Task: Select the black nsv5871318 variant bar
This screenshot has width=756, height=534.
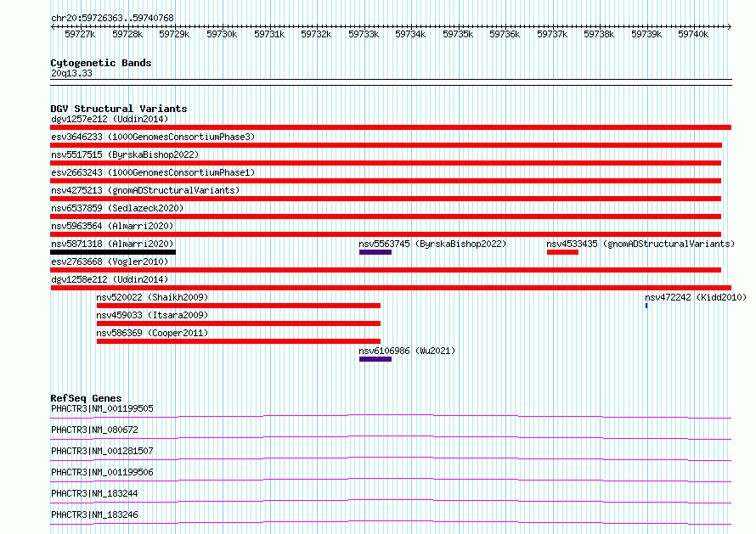Action: pyautogui.click(x=113, y=252)
